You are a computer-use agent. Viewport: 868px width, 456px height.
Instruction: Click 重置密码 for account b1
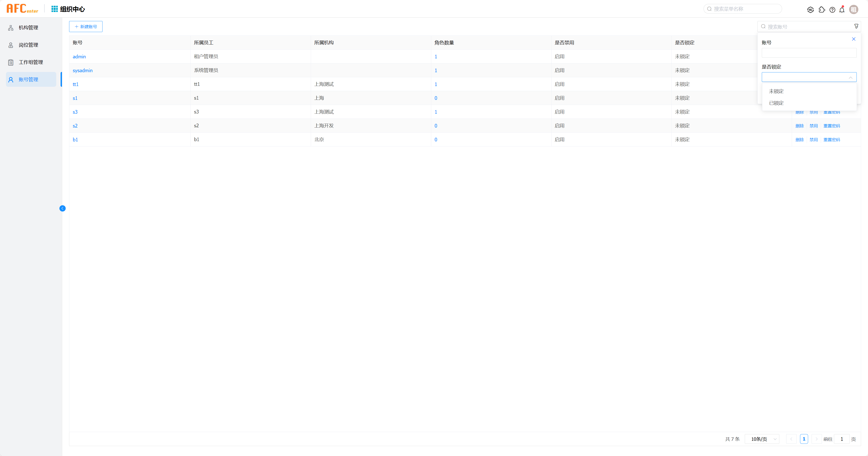point(831,140)
